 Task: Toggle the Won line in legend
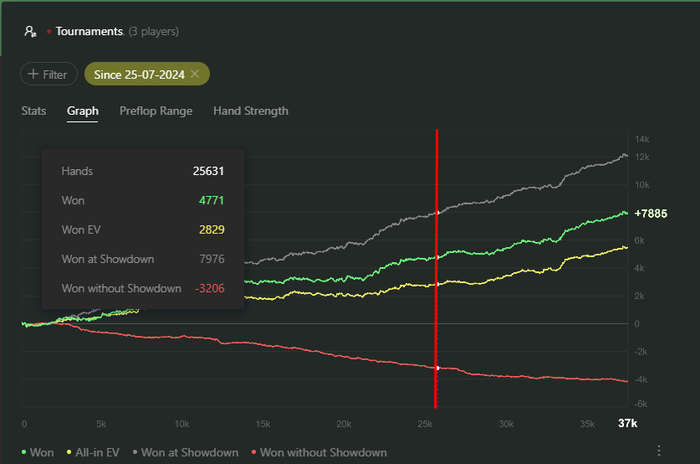pyautogui.click(x=38, y=452)
